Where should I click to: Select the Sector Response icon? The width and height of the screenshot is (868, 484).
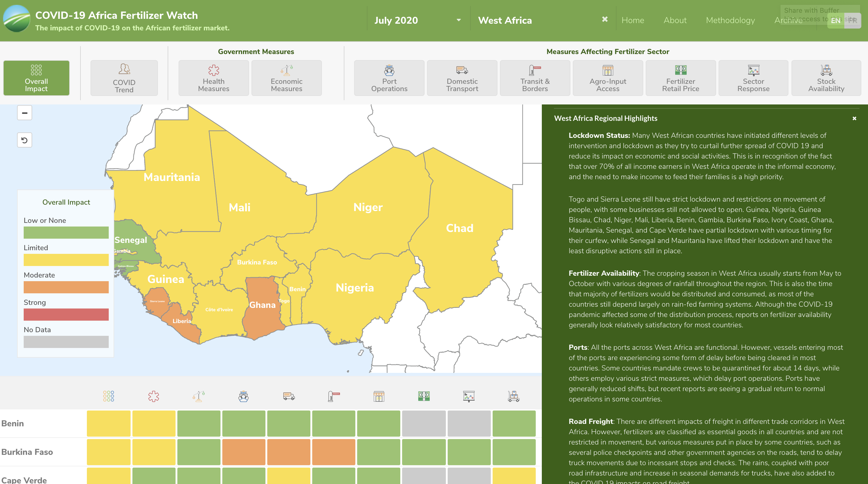(753, 78)
